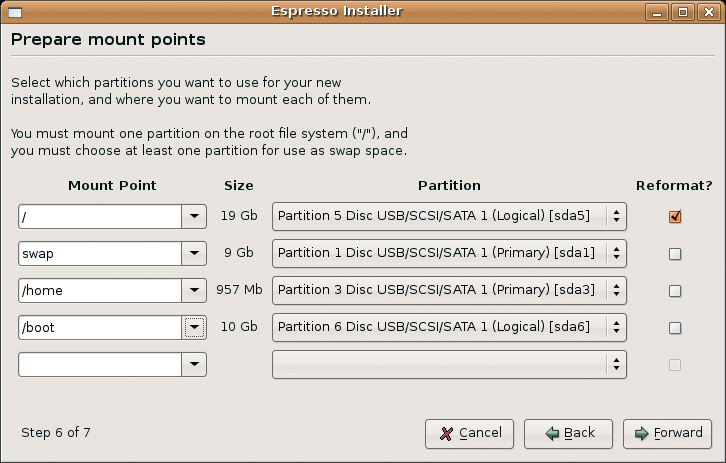Click the '19 Gb' size value
The height and width of the screenshot is (463, 726).
tap(239, 216)
